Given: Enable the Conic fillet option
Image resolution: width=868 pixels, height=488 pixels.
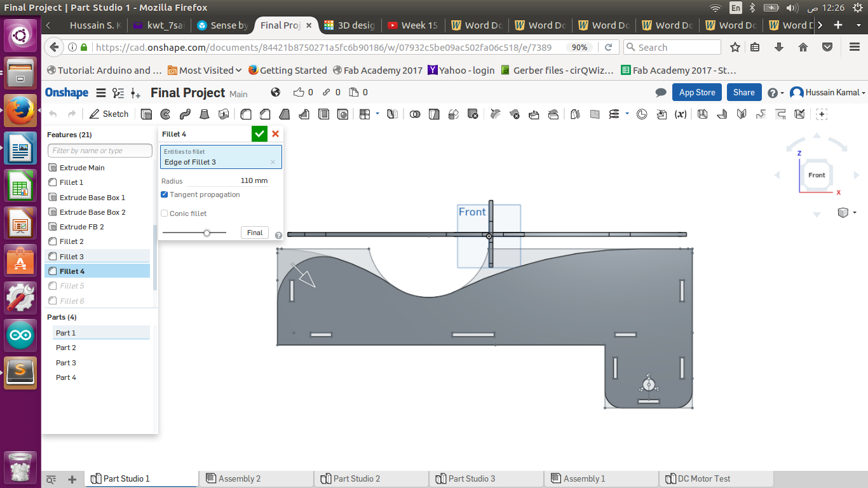Looking at the screenshot, I should click(x=165, y=213).
